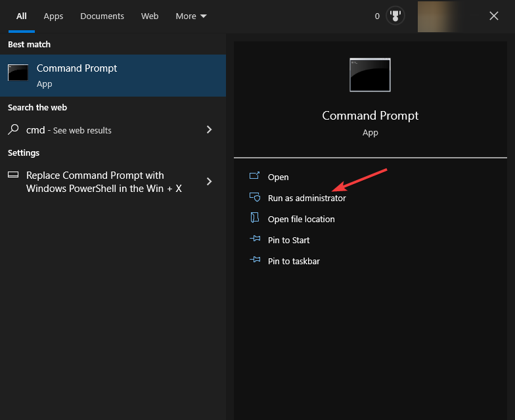The width and height of the screenshot is (515, 420).
Task: Click the large Command Prompt preview icon
Action: 370,75
